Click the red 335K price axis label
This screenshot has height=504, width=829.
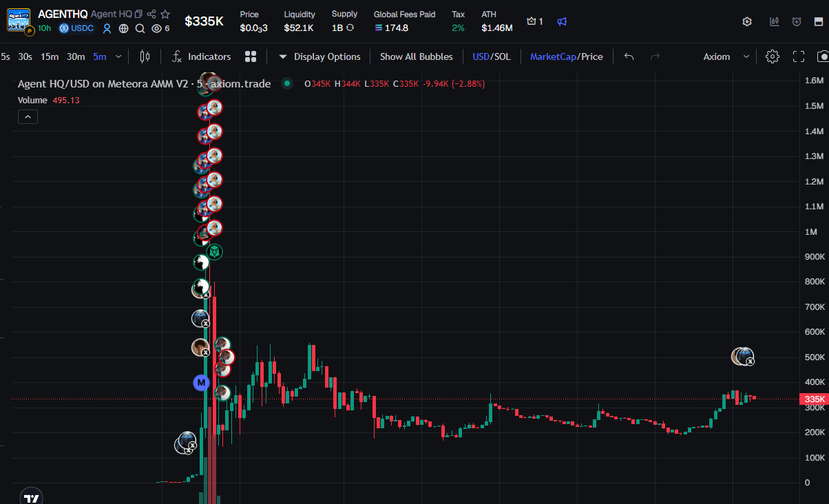(x=813, y=399)
